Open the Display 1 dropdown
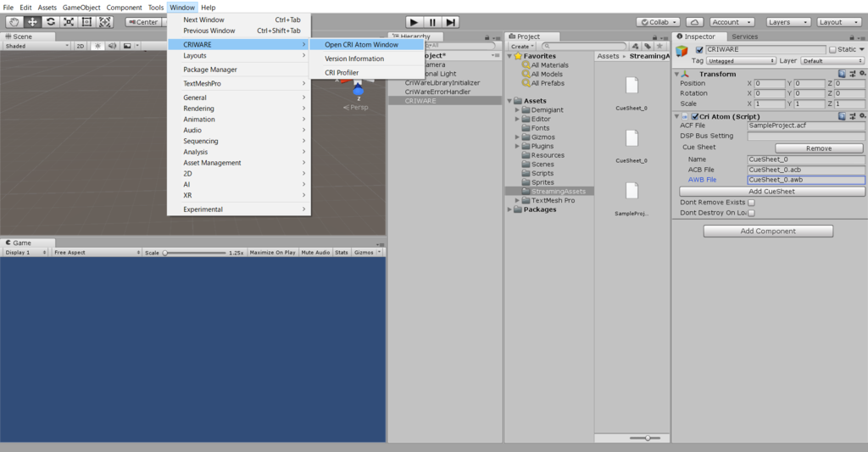Image resolution: width=868 pixels, height=452 pixels. (x=25, y=253)
